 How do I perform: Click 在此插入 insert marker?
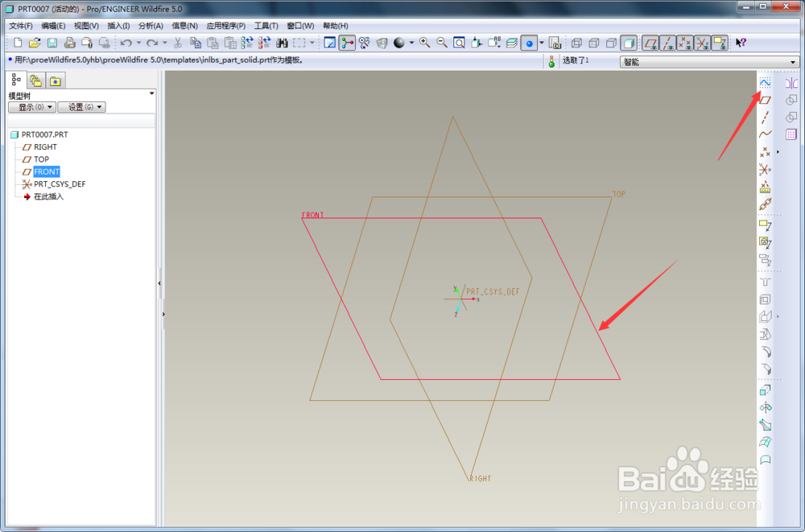pos(48,196)
